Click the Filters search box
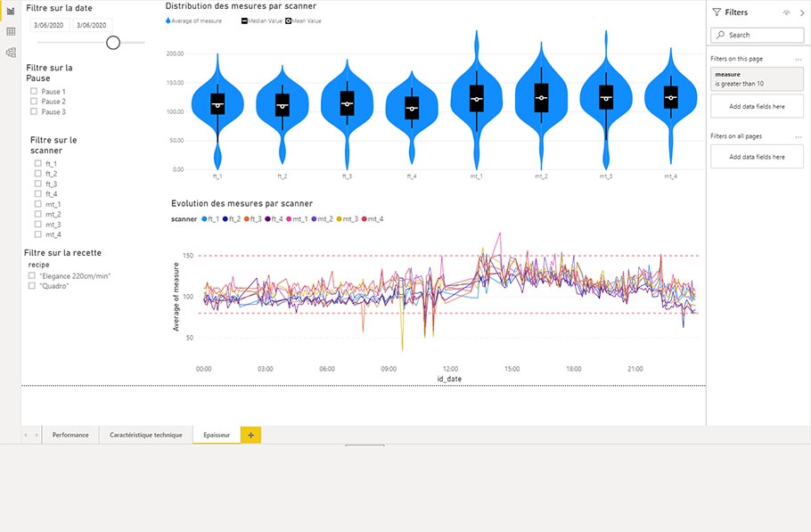 click(758, 35)
